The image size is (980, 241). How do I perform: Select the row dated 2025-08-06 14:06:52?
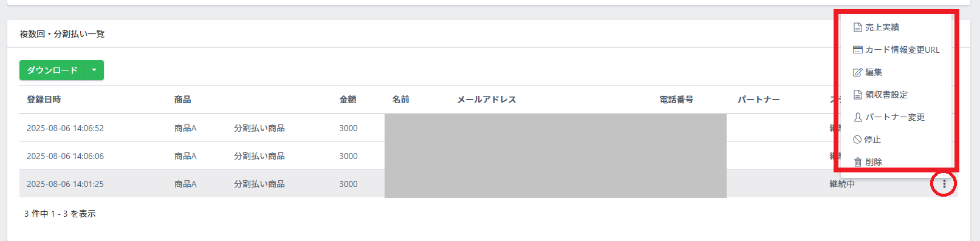[488, 128]
